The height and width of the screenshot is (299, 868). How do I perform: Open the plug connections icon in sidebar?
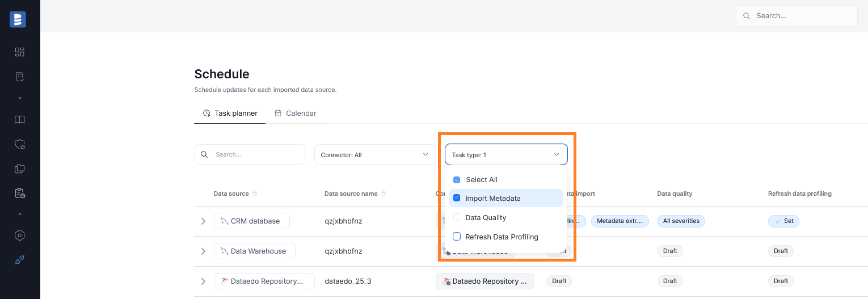(x=20, y=260)
